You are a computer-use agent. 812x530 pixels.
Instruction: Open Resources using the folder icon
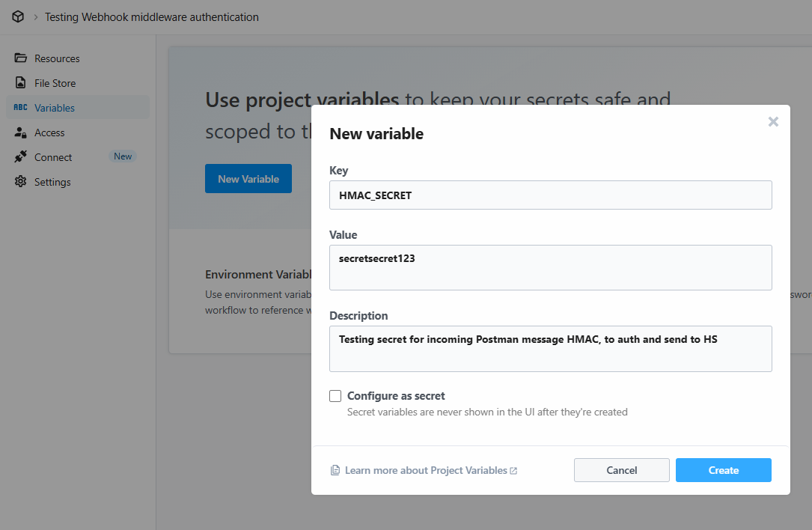pos(22,58)
